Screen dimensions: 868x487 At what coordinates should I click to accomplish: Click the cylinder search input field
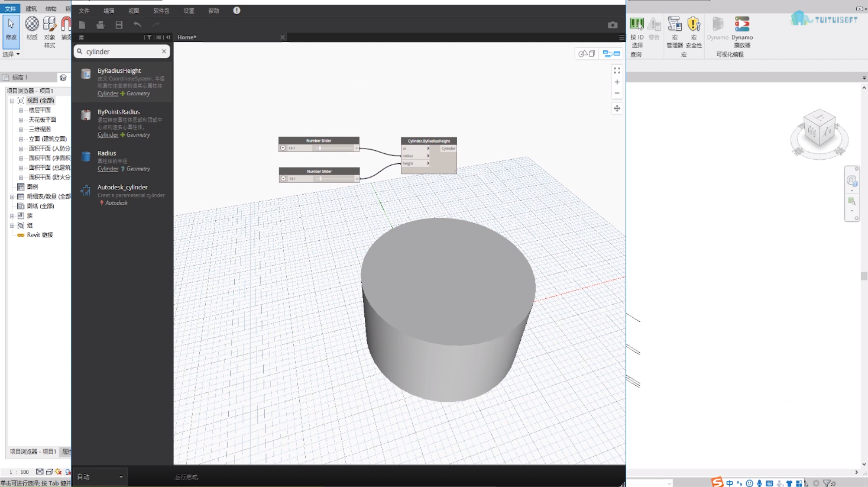coord(122,51)
